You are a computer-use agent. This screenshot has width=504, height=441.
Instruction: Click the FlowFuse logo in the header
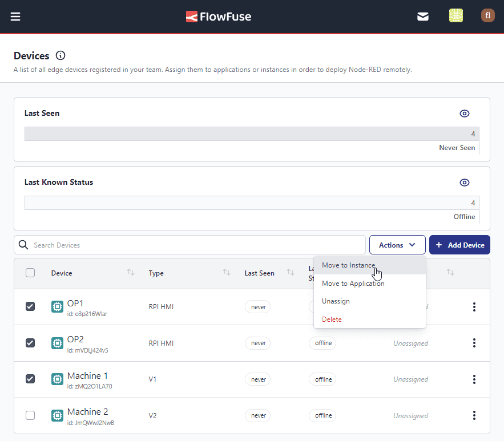click(x=219, y=17)
